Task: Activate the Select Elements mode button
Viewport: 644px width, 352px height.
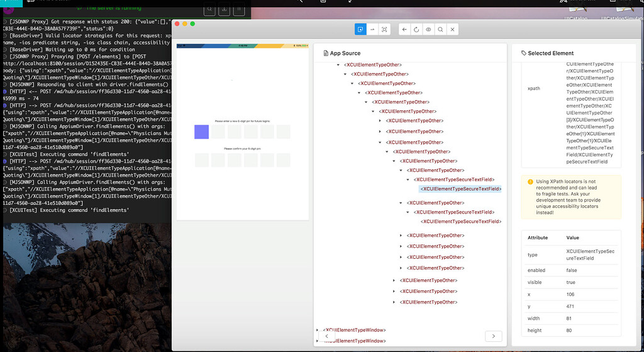Action: (360, 30)
